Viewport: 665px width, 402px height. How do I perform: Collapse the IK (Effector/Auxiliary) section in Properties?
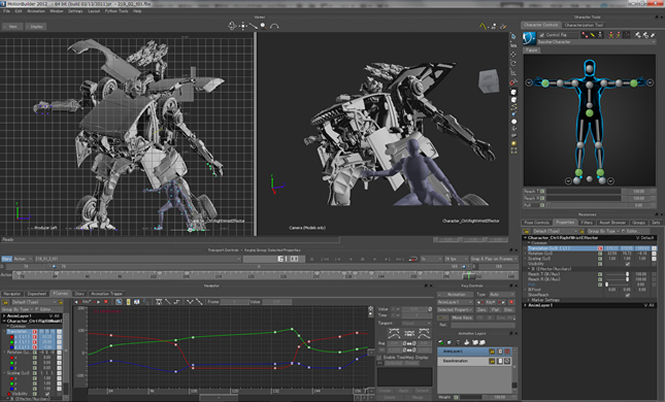(529, 269)
